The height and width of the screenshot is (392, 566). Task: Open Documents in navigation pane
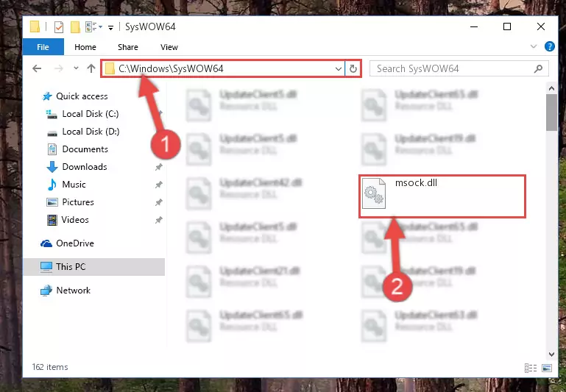85,149
